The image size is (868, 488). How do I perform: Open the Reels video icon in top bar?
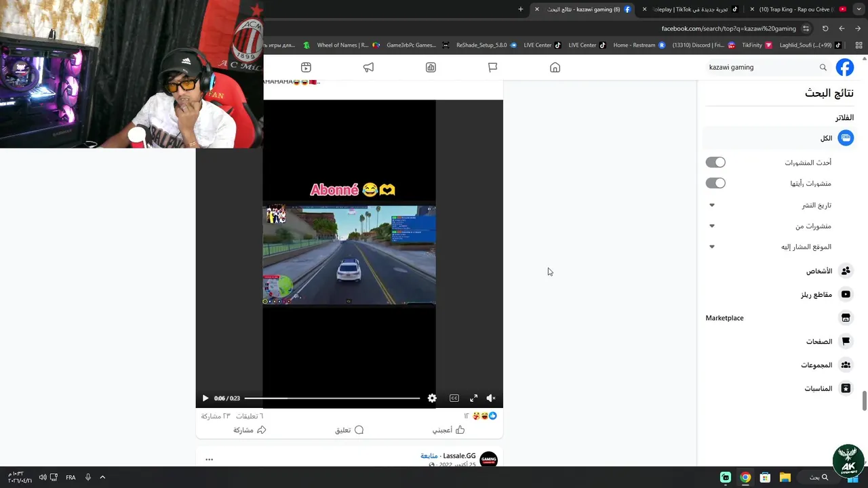point(306,67)
